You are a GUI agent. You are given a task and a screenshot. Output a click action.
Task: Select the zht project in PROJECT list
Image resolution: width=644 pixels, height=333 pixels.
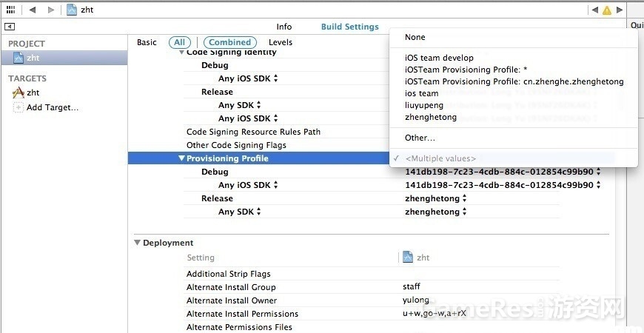click(x=64, y=58)
